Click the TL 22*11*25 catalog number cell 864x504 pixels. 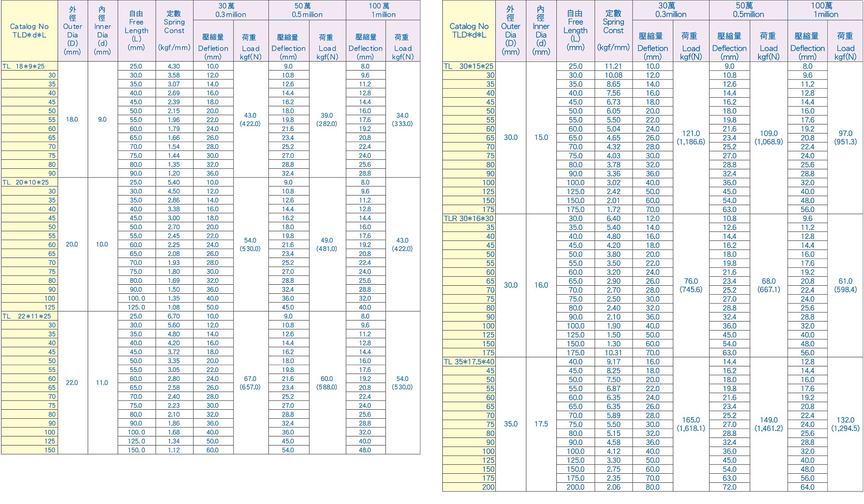point(29,316)
